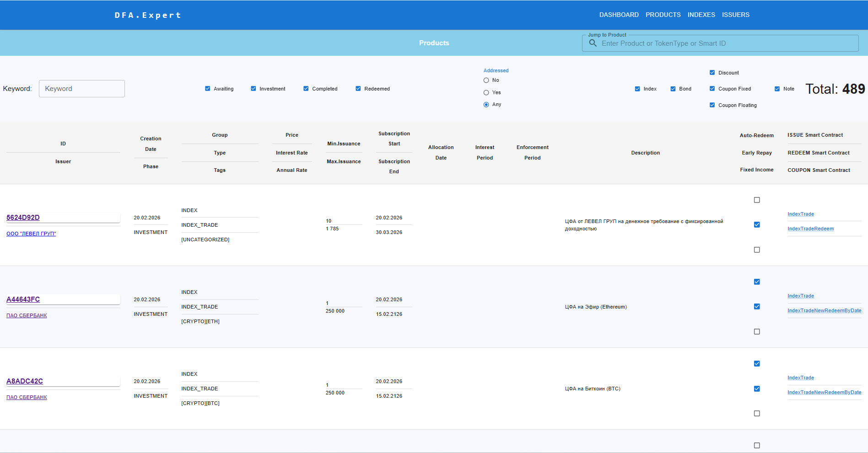
Task: Toggle the Completed checkbox
Action: [306, 89]
